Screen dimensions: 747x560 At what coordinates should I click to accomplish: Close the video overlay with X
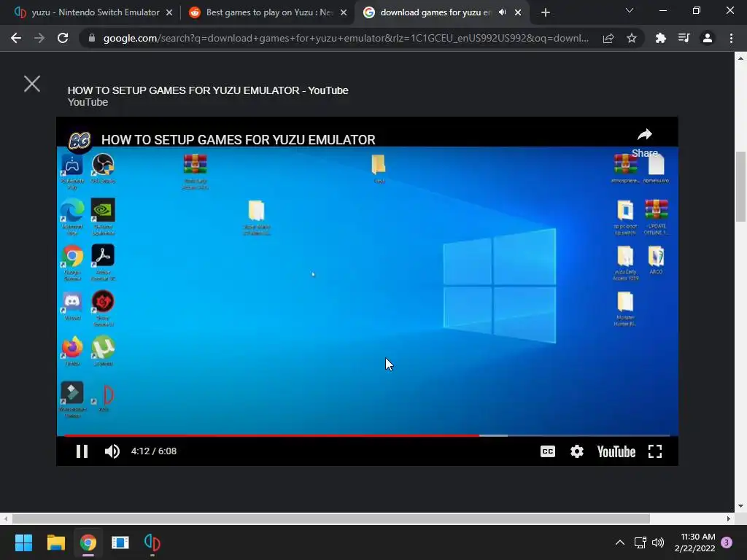tap(32, 84)
